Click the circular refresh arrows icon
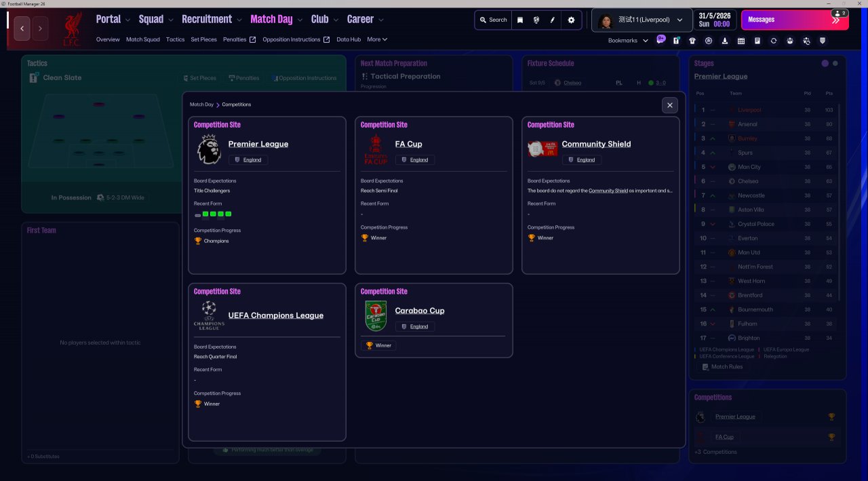The width and height of the screenshot is (868, 481). point(774,41)
